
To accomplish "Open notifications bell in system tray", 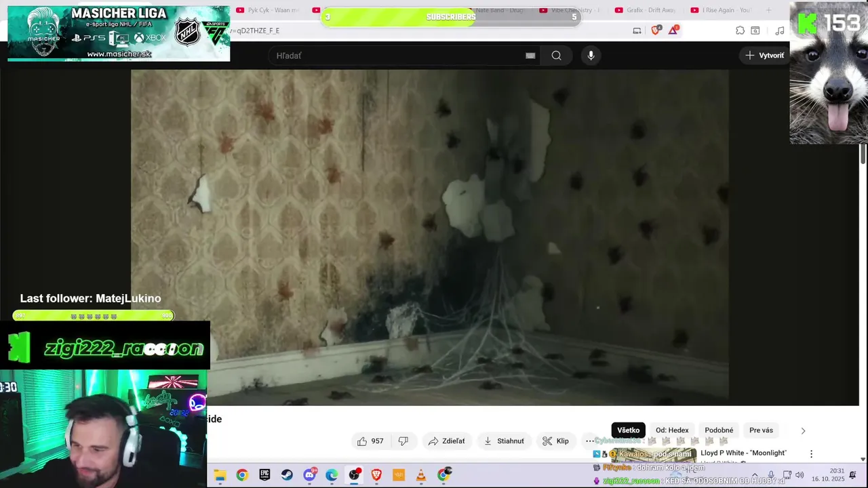I will pyautogui.click(x=853, y=475).
